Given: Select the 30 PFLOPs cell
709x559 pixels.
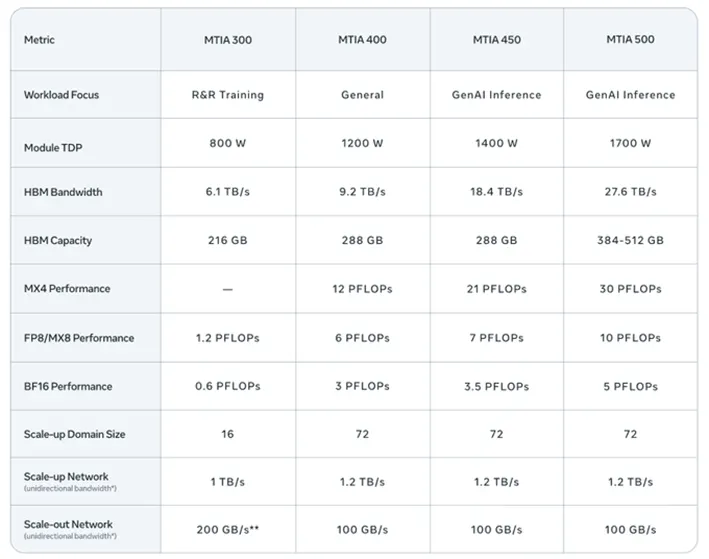Looking at the screenshot, I should tap(631, 289).
